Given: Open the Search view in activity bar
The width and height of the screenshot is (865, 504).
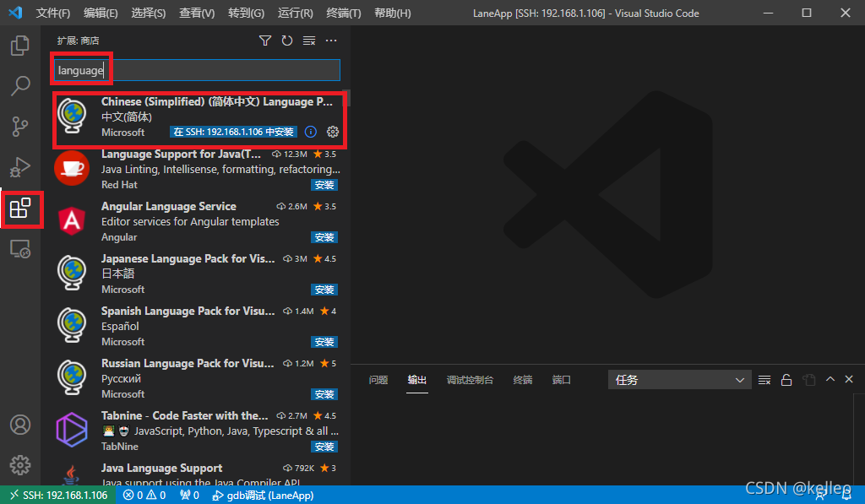Looking at the screenshot, I should 20,86.
